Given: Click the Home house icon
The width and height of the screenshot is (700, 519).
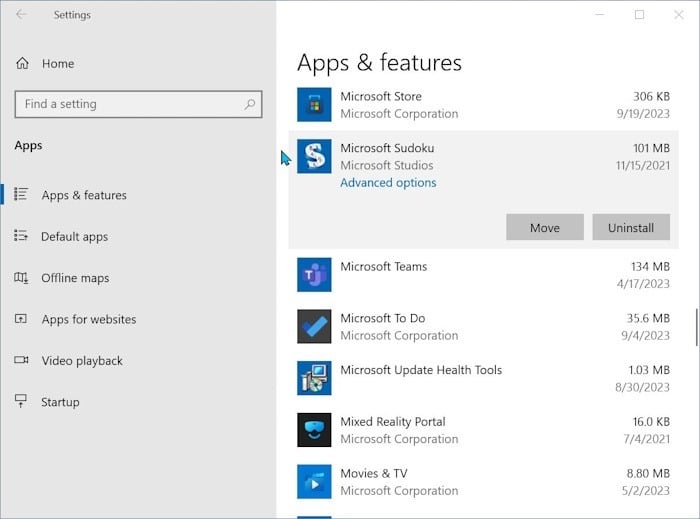Looking at the screenshot, I should tap(22, 63).
